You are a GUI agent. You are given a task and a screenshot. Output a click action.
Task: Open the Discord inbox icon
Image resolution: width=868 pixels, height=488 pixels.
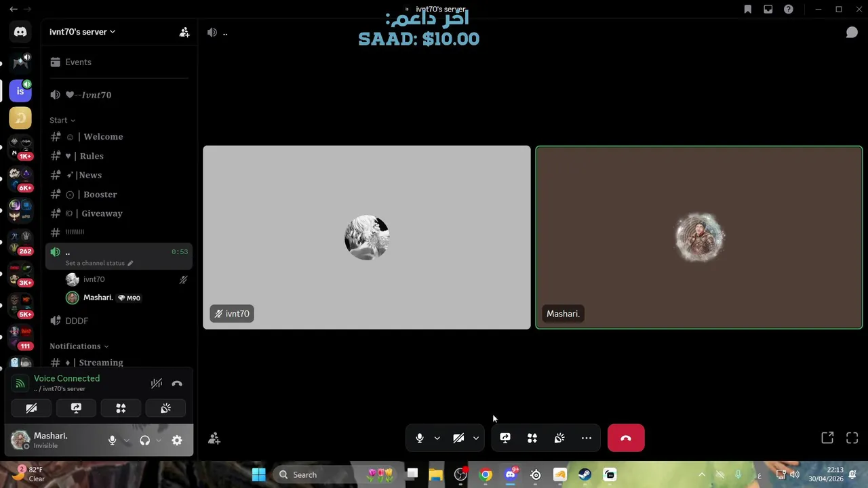pyautogui.click(x=768, y=9)
